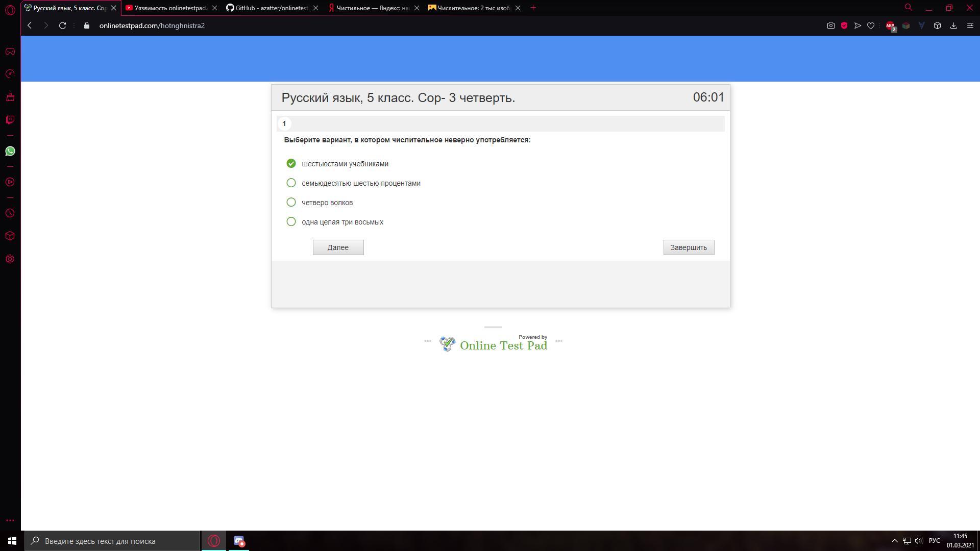Open Twitch from the Opera sidebar

tap(10, 120)
